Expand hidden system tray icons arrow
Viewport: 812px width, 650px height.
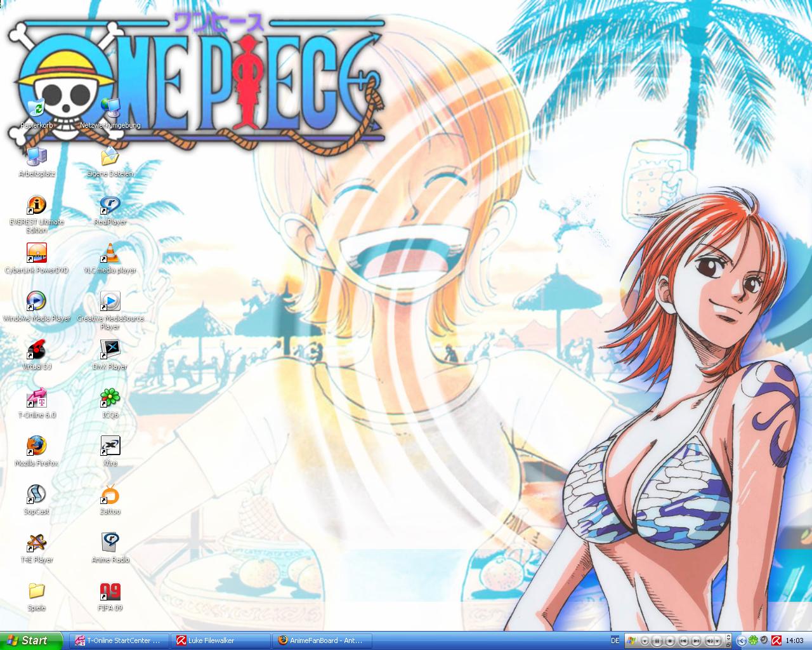(x=741, y=641)
